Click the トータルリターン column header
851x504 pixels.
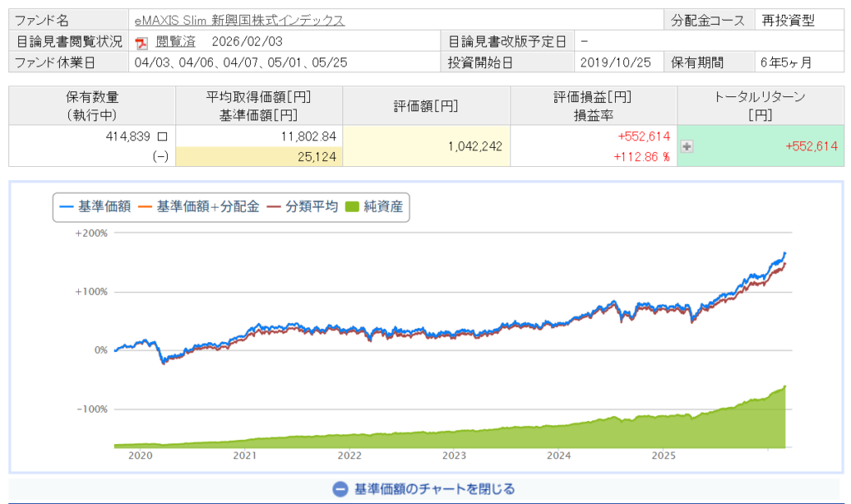pyautogui.click(x=760, y=105)
